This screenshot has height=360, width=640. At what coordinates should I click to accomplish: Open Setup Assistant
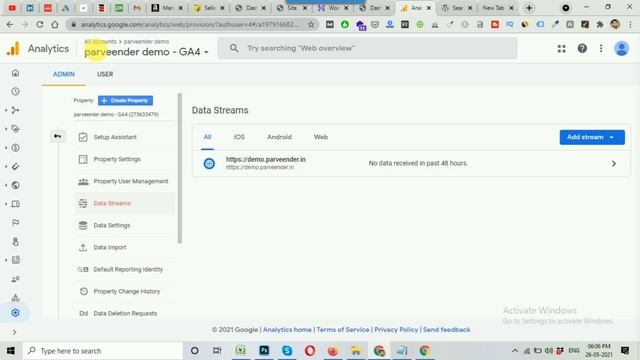click(x=125, y=137)
